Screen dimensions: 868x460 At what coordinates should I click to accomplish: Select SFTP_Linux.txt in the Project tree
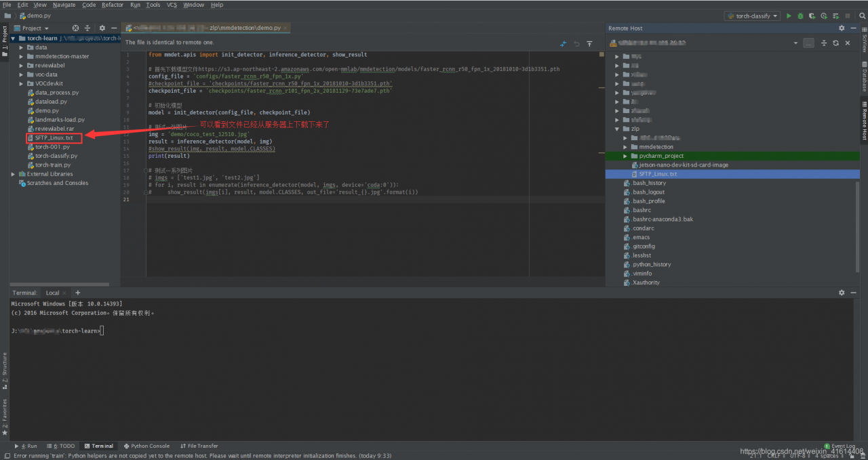[x=54, y=138]
